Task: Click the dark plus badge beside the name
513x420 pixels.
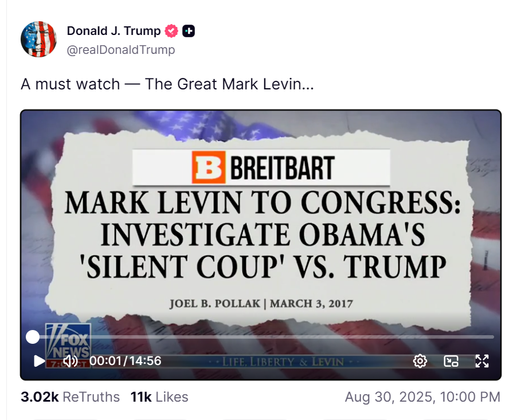Action: (189, 31)
